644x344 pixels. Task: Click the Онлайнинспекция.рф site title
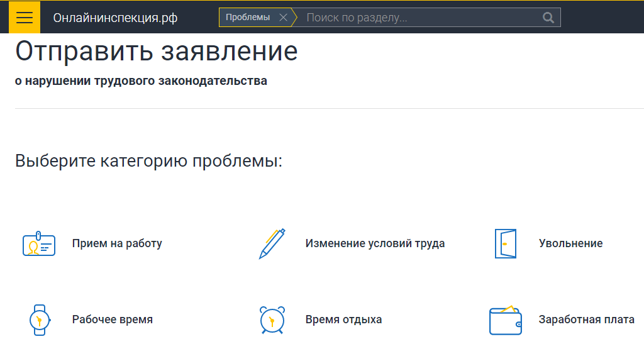(x=115, y=18)
